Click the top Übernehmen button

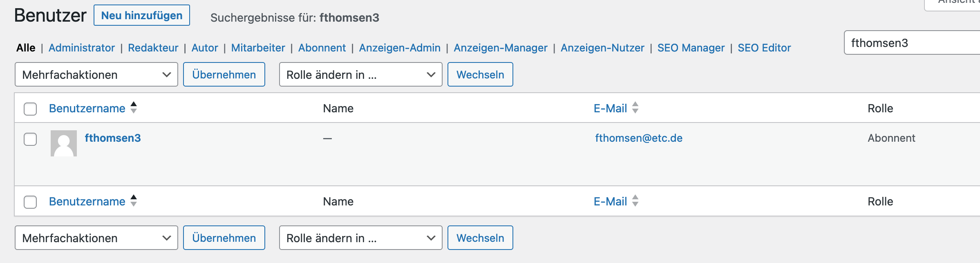224,74
